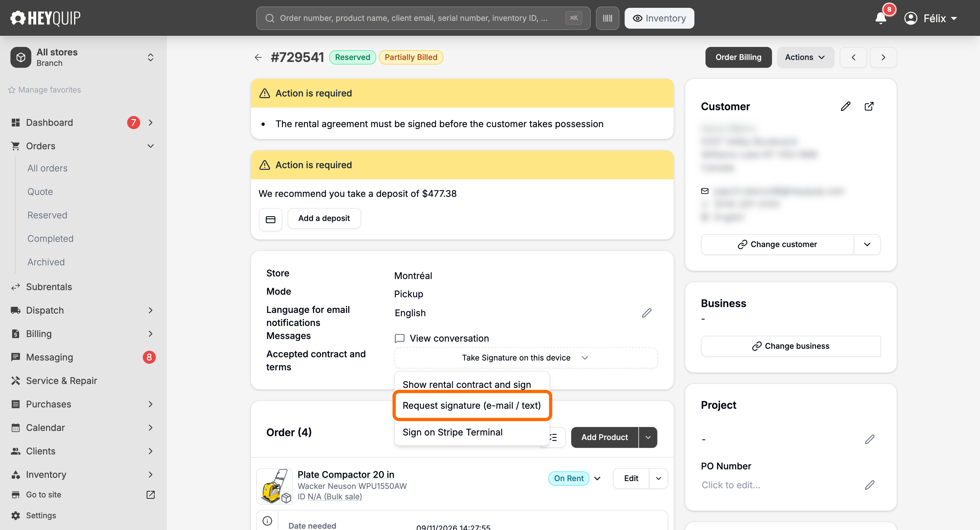Click the credit card icon beside Add a deposit
This screenshot has height=530, width=980.
tap(271, 219)
